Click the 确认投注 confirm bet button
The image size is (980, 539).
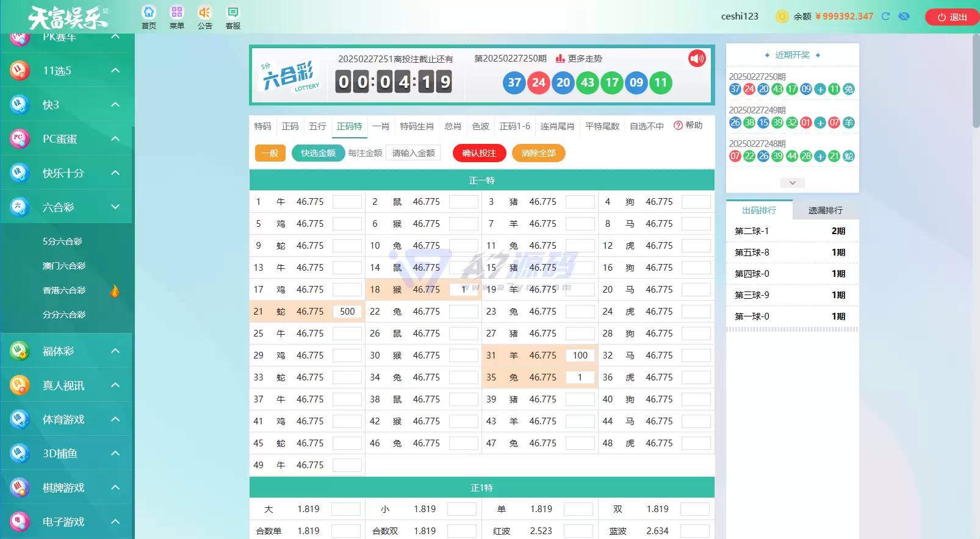pos(480,153)
